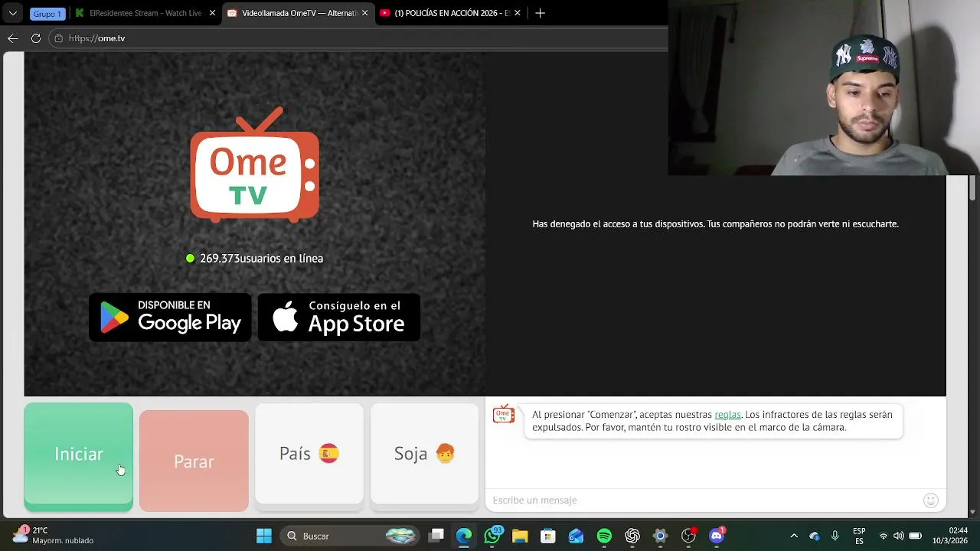Viewport: 980px width, 551px height.
Task: Open Settings gear from the taskbar
Action: tap(660, 536)
